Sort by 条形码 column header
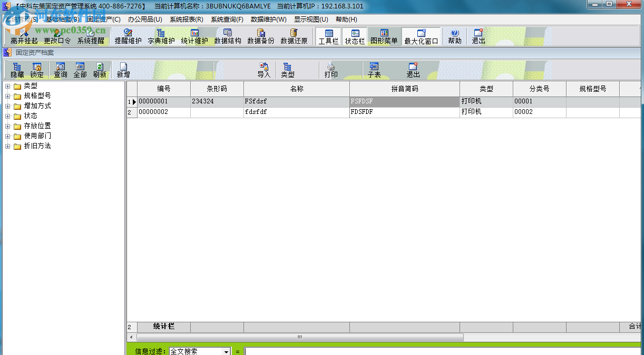644x355 pixels. [217, 89]
